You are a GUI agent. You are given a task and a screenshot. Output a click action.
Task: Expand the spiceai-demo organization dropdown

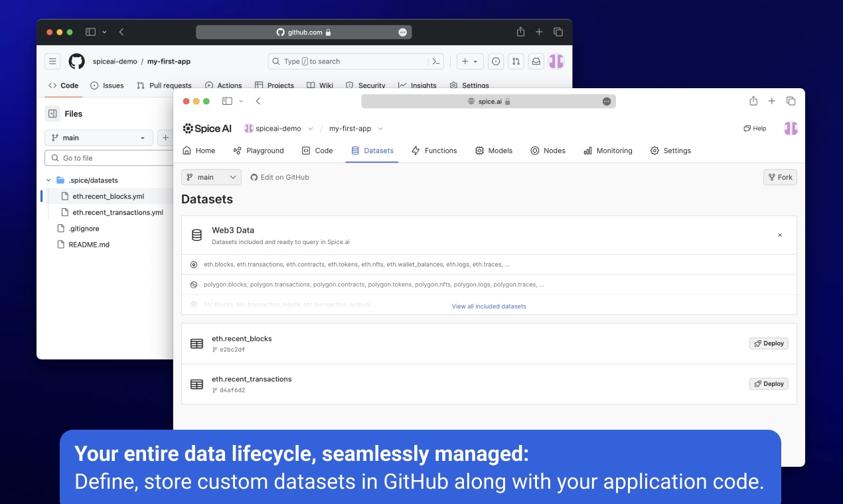click(x=310, y=129)
